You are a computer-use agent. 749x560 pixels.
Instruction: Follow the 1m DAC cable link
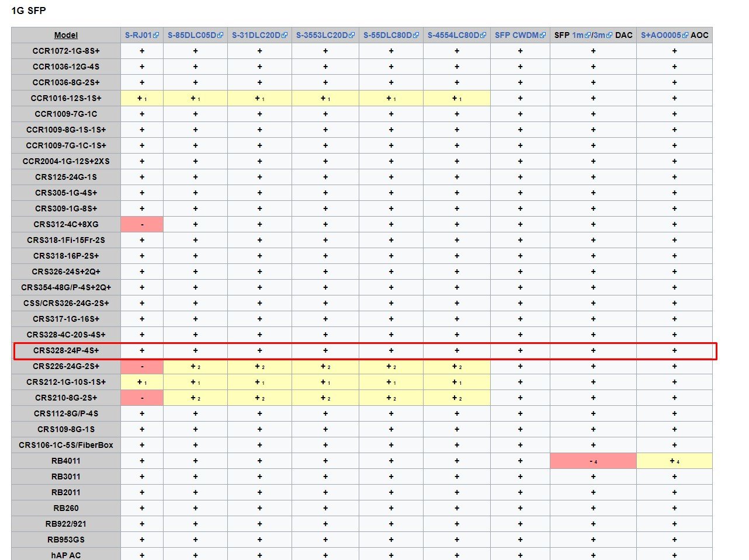click(578, 35)
